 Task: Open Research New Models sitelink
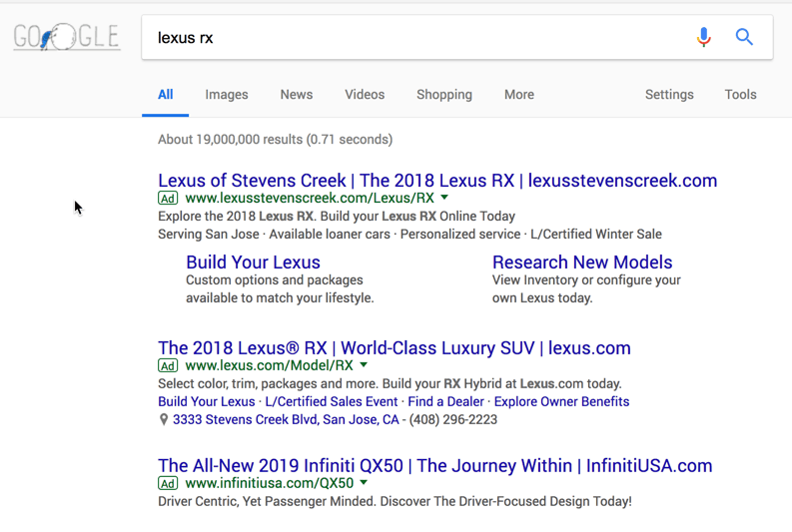point(582,263)
